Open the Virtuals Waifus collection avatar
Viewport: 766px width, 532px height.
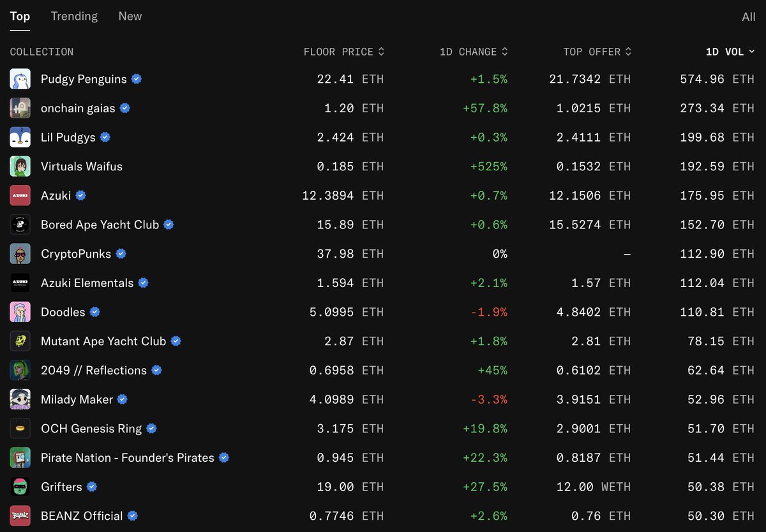coord(20,166)
